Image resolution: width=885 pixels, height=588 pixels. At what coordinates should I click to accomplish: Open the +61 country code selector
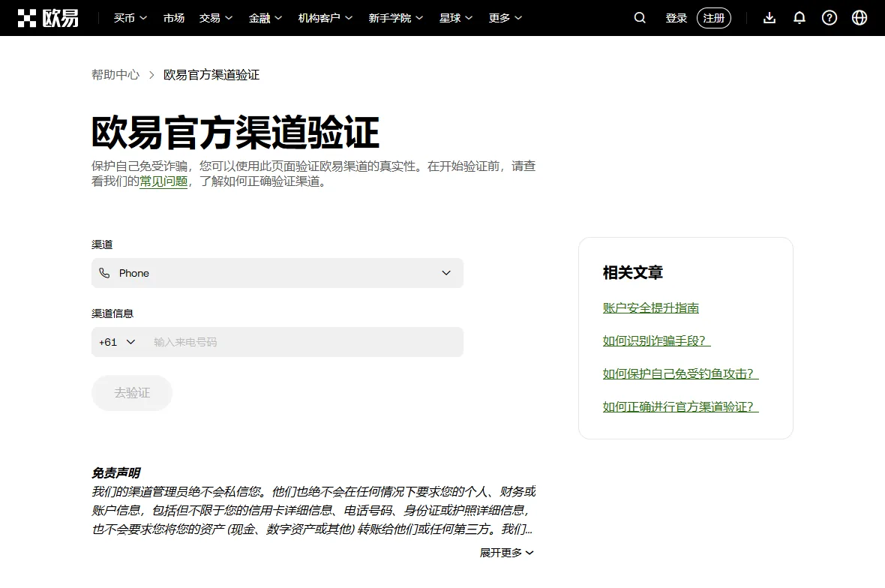(x=117, y=342)
